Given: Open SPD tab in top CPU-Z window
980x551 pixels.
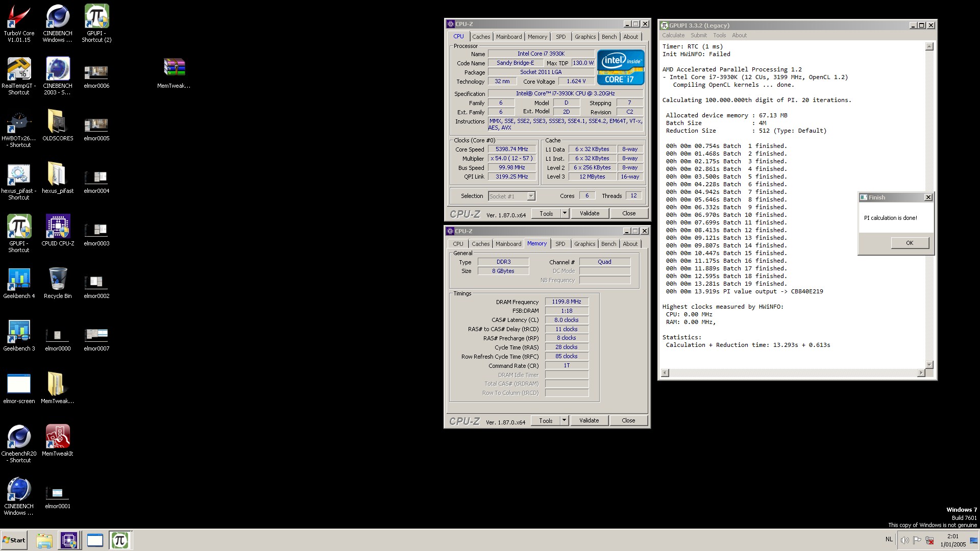Looking at the screenshot, I should pyautogui.click(x=560, y=37).
